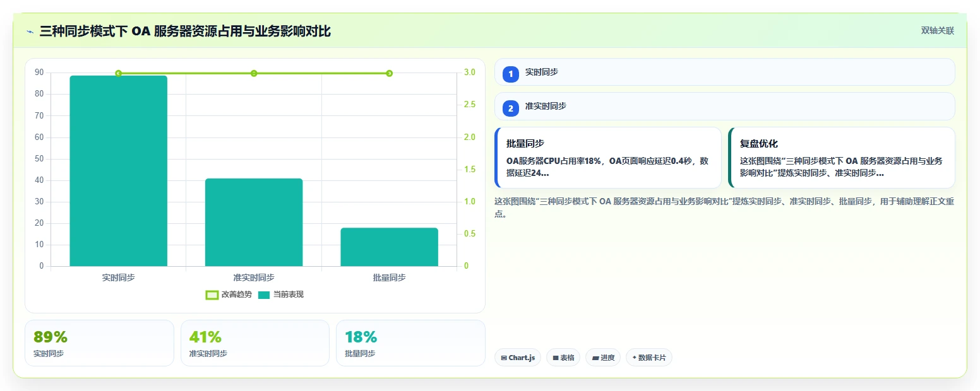Viewport: 980px width, 391px height.
Task: Select the 实时同步 bar in chart
Action: (x=118, y=171)
